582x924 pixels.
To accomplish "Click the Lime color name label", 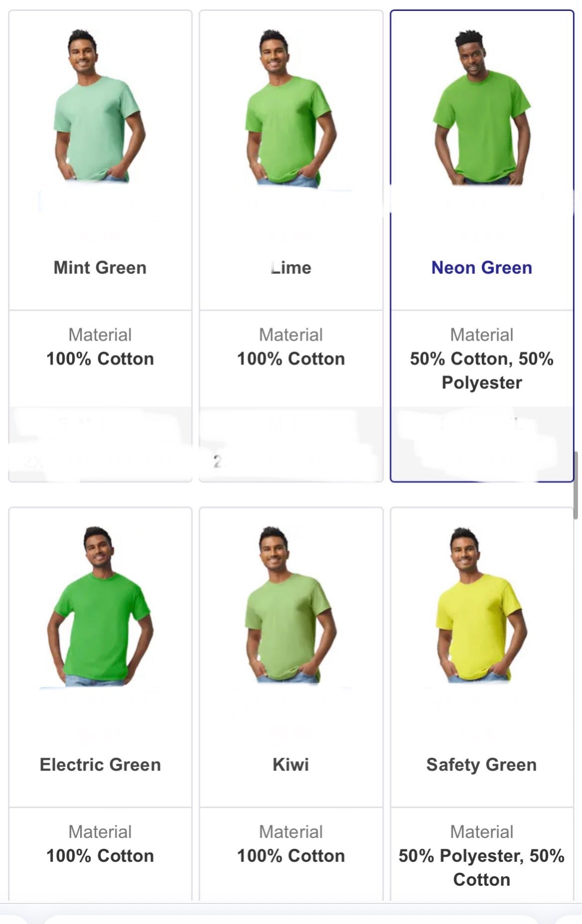I will click(291, 268).
